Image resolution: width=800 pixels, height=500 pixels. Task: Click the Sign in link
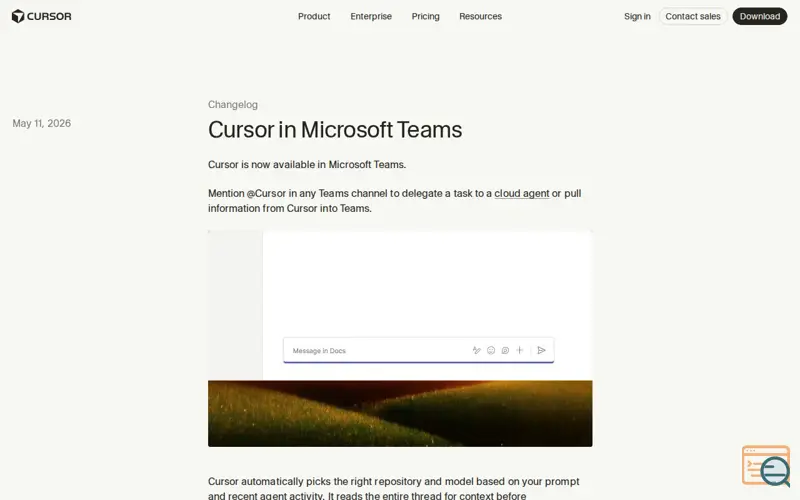(x=637, y=16)
